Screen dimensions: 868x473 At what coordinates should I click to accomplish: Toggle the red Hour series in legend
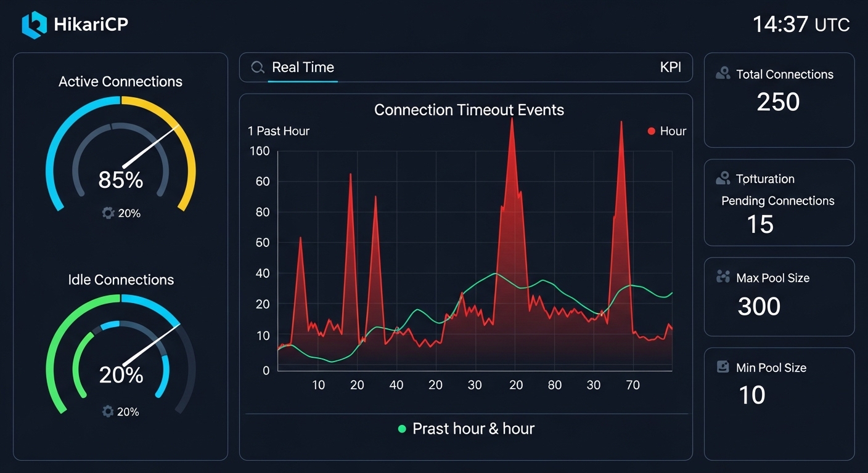tap(667, 131)
